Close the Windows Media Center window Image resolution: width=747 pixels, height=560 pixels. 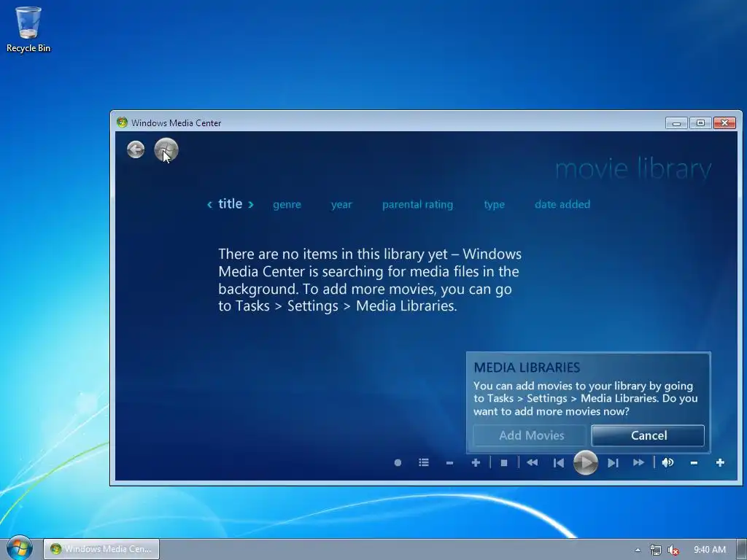pos(724,122)
